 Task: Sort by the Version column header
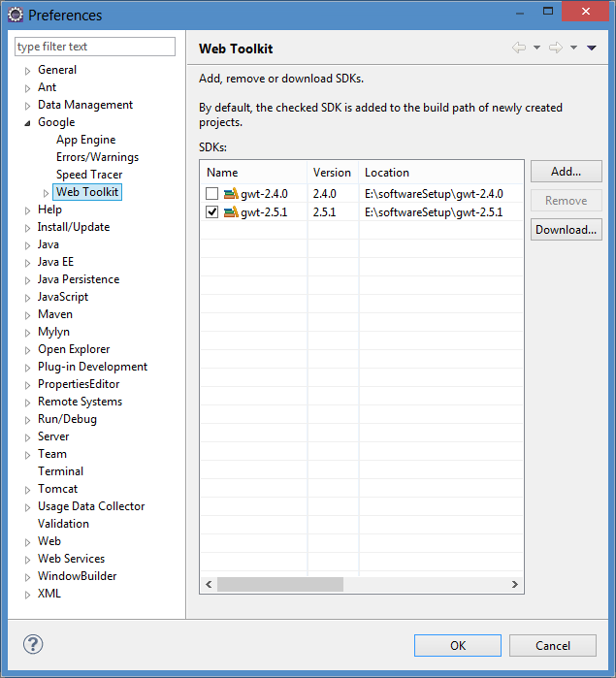tap(333, 173)
